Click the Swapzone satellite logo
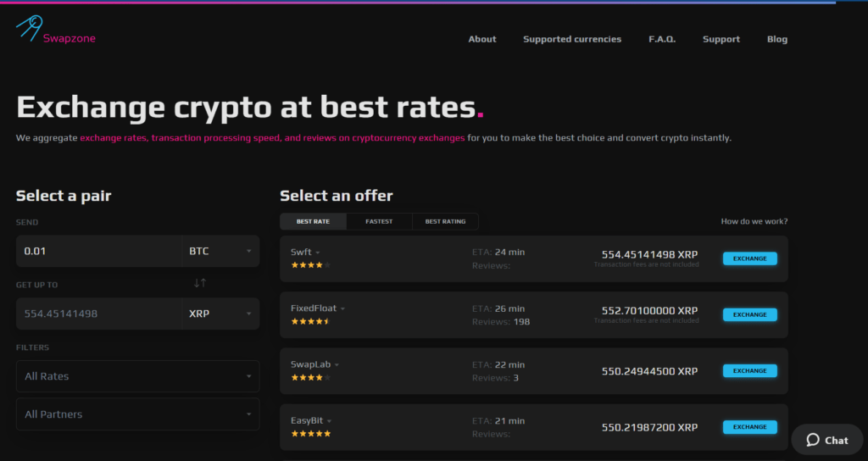Image resolution: width=868 pixels, height=461 pixels. 55,29
